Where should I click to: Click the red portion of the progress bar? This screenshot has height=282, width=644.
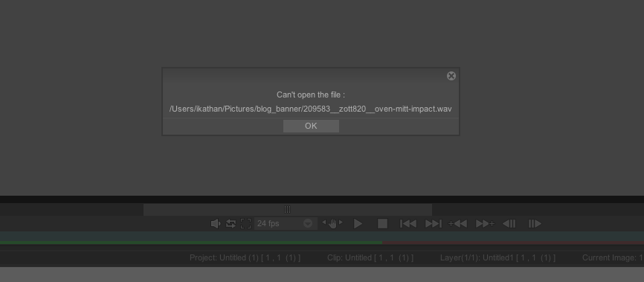[513, 243]
